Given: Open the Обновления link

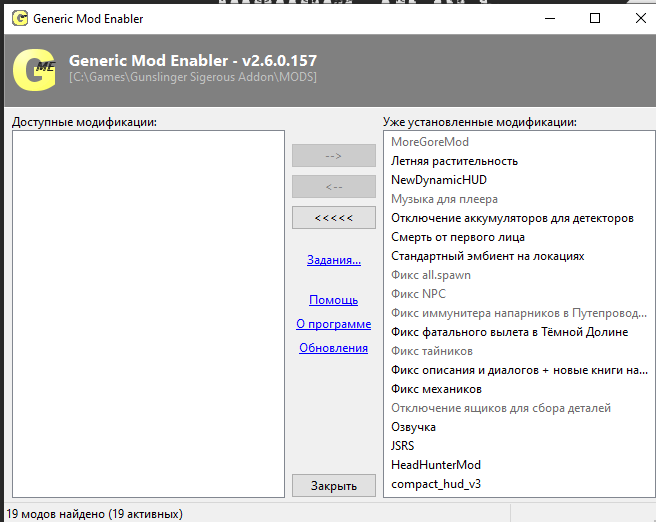Looking at the screenshot, I should point(334,348).
